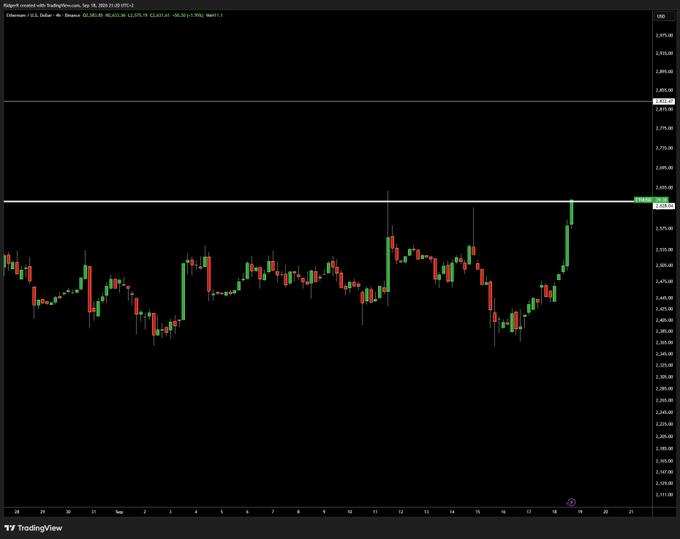Image resolution: width=680 pixels, height=539 pixels.
Task: Click date '15' on the time axis
Action: (477, 512)
